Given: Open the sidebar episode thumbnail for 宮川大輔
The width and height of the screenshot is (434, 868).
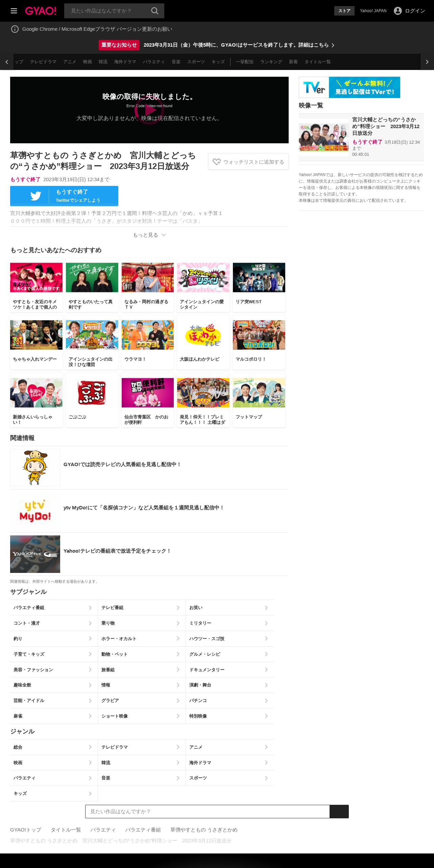Looking at the screenshot, I should click(324, 137).
